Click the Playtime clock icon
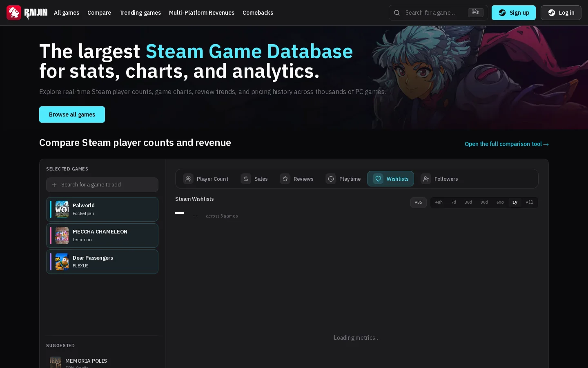588x368 pixels. pos(331,179)
